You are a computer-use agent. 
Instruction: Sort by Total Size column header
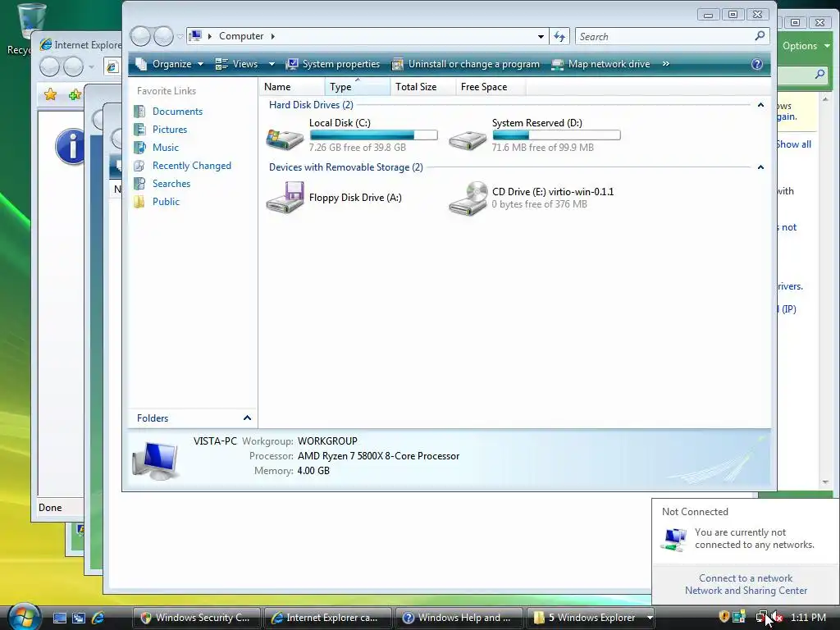click(x=422, y=87)
